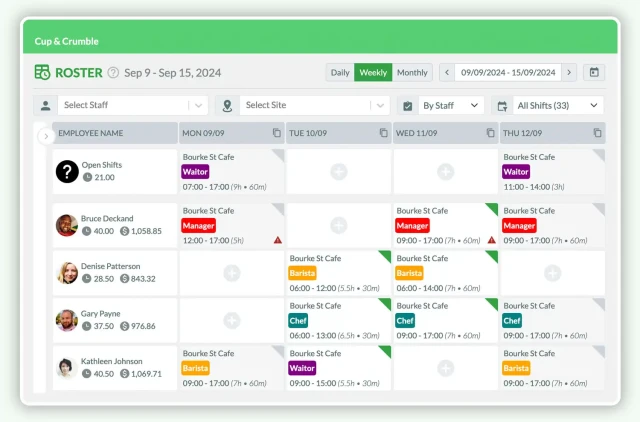Image resolution: width=640 pixels, height=422 pixels.
Task: Open the All Shifts (33) filter dropdown
Action: pos(558,106)
